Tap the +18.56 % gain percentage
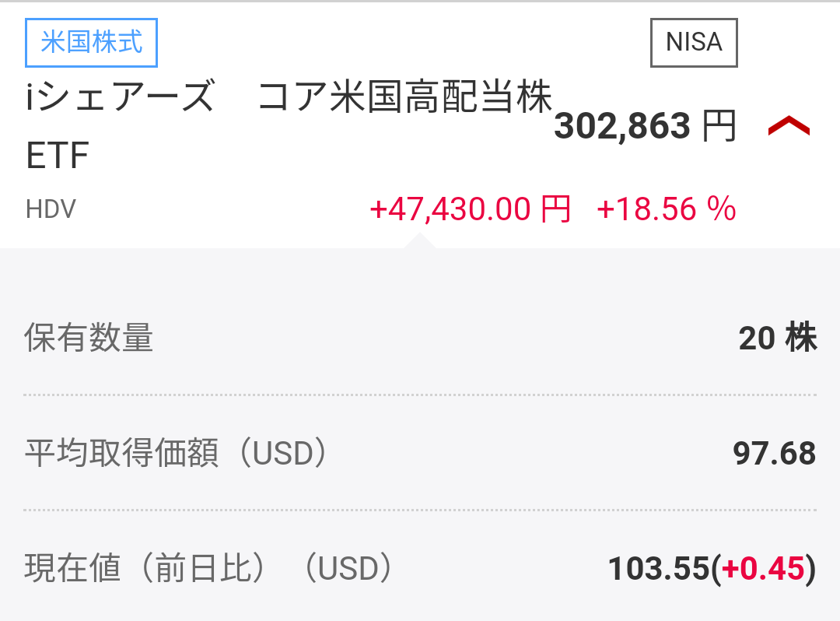The width and height of the screenshot is (840, 621). coord(666,209)
